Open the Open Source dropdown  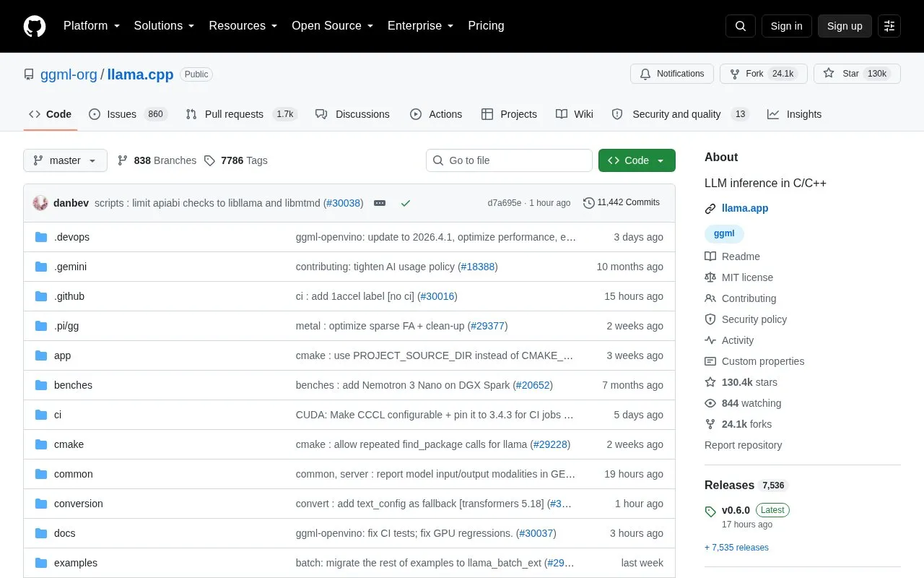[x=333, y=26]
